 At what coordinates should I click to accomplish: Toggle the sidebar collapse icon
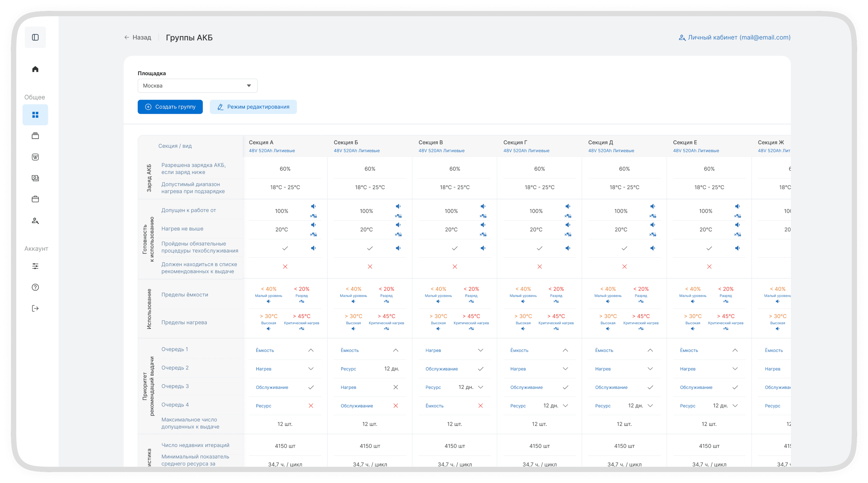coord(35,37)
